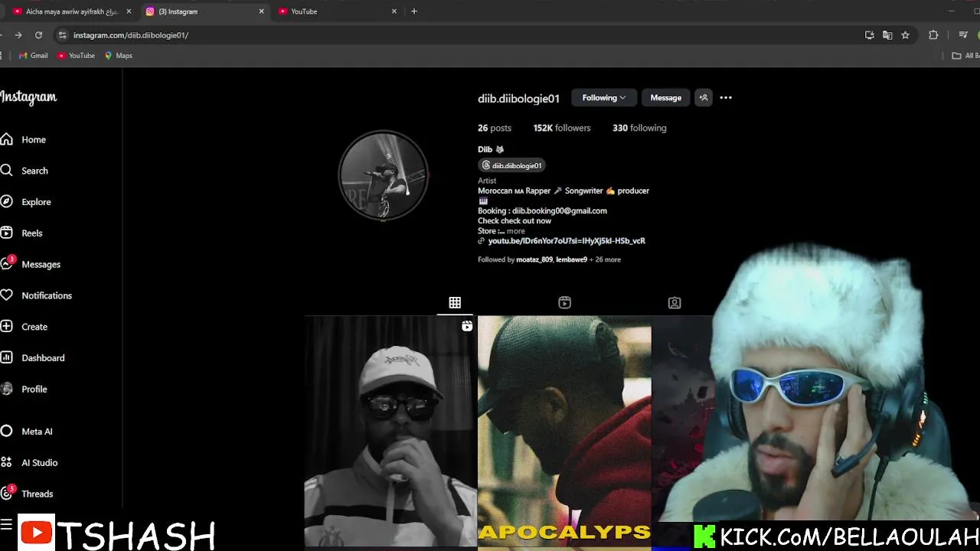Viewport: 980px width, 551px height.
Task: Open the APOCALYPS post thumbnail
Action: pos(564,433)
